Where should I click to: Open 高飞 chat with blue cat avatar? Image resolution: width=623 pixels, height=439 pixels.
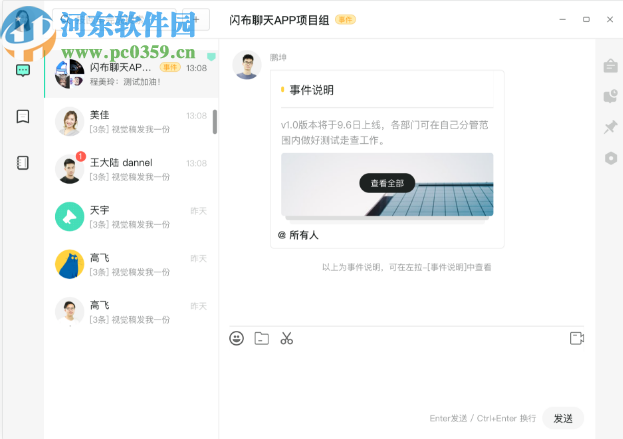(132, 265)
